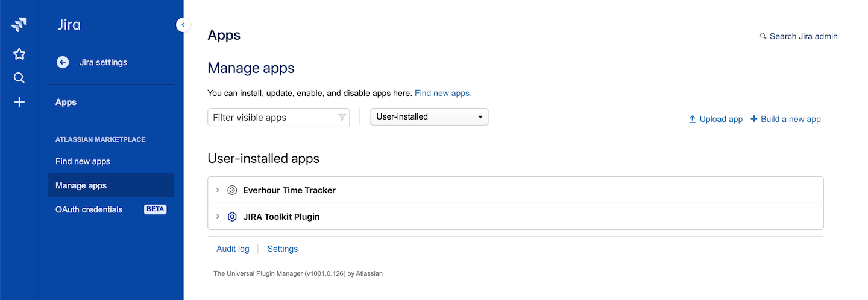868x300 pixels.
Task: Open the User-installed dropdown
Action: point(429,117)
